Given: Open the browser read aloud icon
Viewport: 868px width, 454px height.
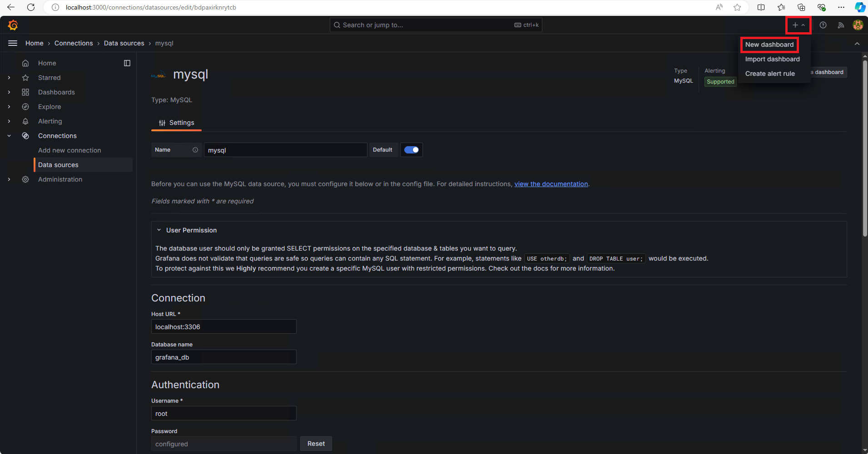Looking at the screenshot, I should click(719, 7).
